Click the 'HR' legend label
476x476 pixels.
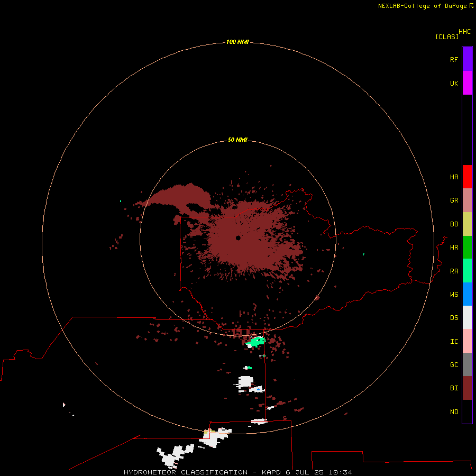[454, 248]
